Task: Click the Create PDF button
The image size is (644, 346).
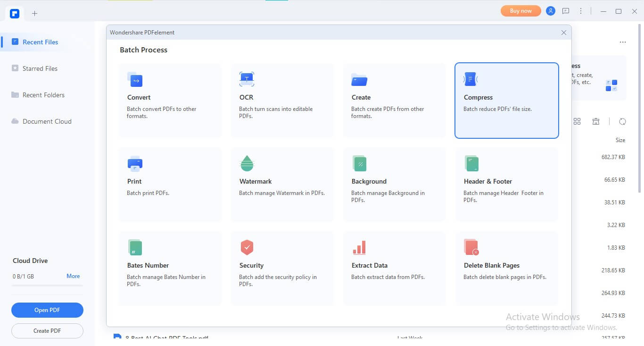Action: coord(47,331)
